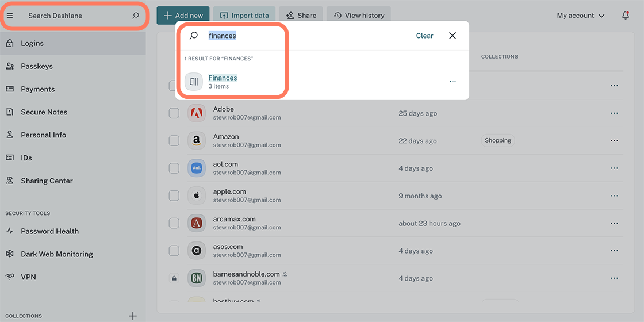Click the notifications bell icon
The image size is (644, 322).
click(626, 16)
